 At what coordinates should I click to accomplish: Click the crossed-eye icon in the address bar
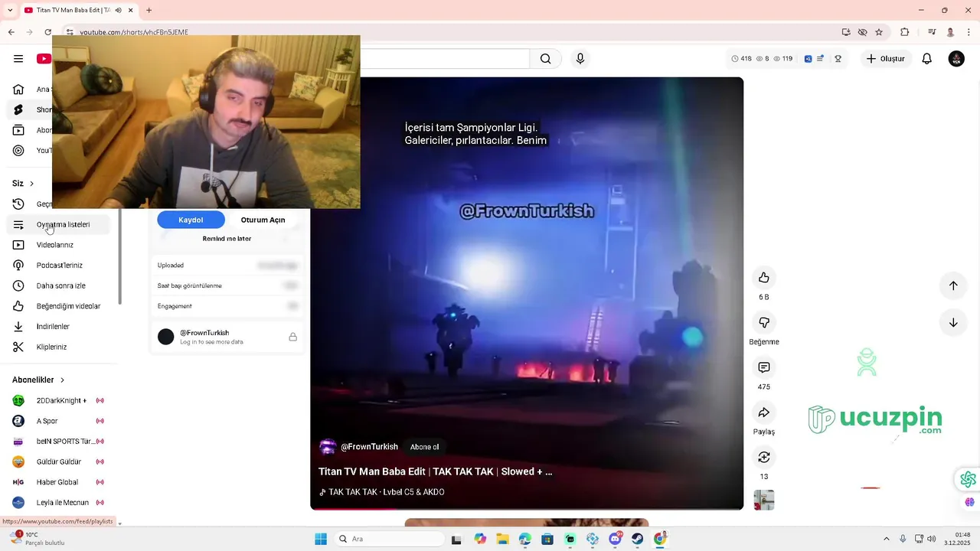[862, 32]
